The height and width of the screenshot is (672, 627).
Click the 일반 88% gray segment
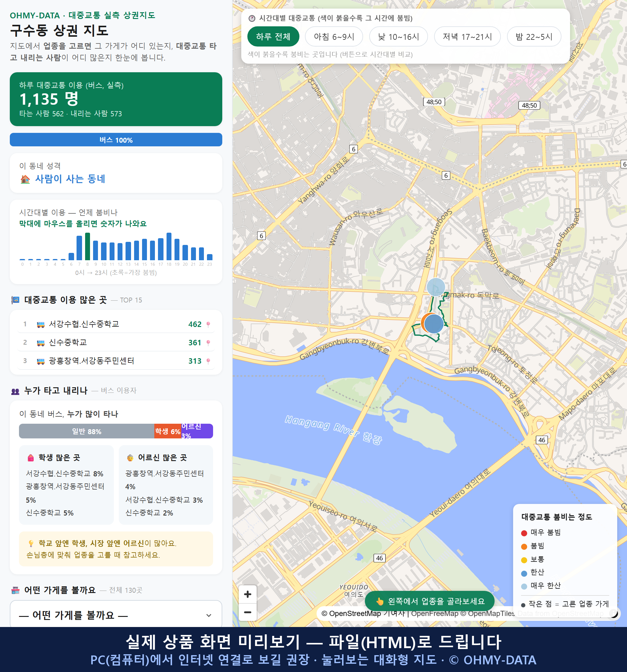pos(87,431)
